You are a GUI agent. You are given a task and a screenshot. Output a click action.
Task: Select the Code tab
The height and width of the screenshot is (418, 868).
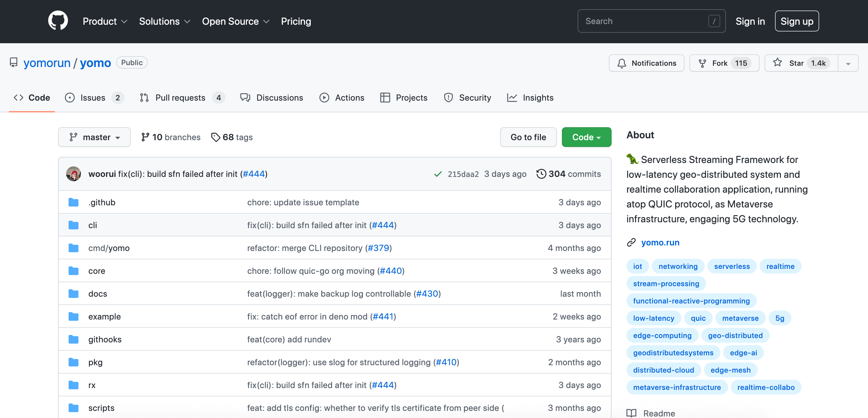click(32, 98)
